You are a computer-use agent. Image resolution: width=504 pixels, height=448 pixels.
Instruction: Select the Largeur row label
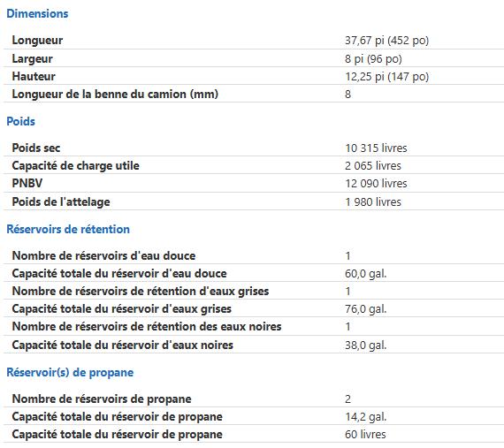[x=32, y=59]
